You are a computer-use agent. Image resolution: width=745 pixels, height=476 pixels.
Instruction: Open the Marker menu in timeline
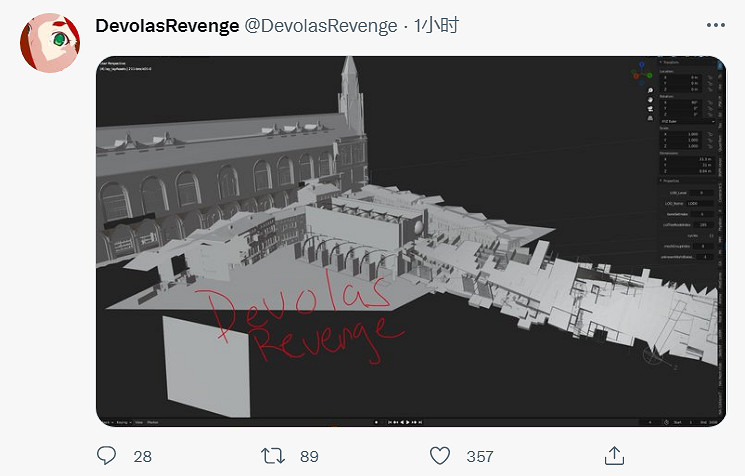(x=153, y=422)
